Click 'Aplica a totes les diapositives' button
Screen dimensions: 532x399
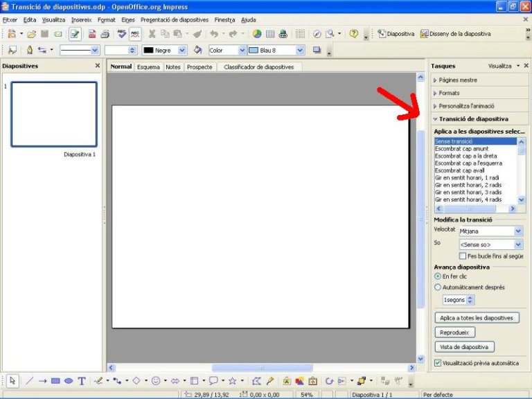coord(477,318)
